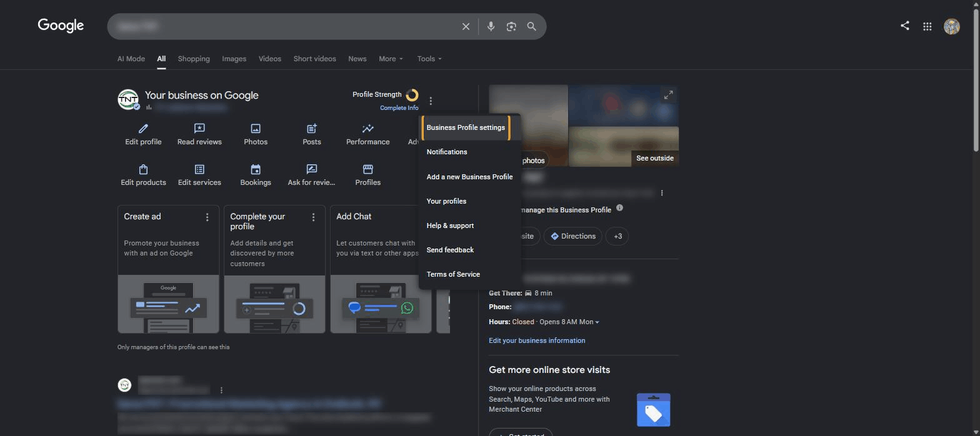Switch to Short videos tab
Viewport: 980px width, 436px height.
315,59
